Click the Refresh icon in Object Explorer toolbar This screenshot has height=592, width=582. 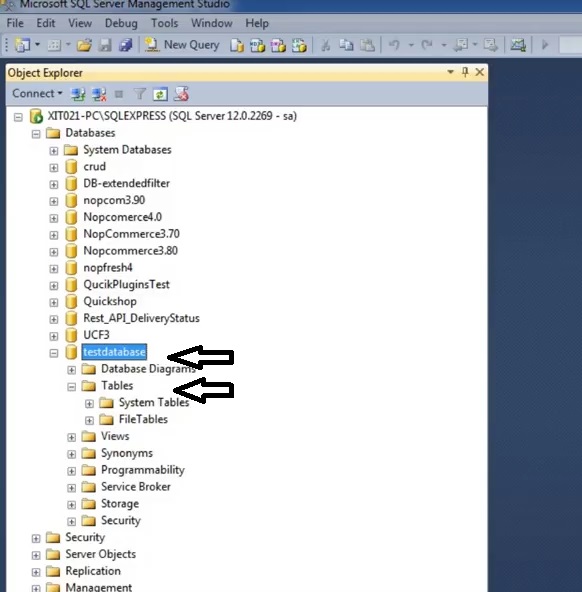160,94
